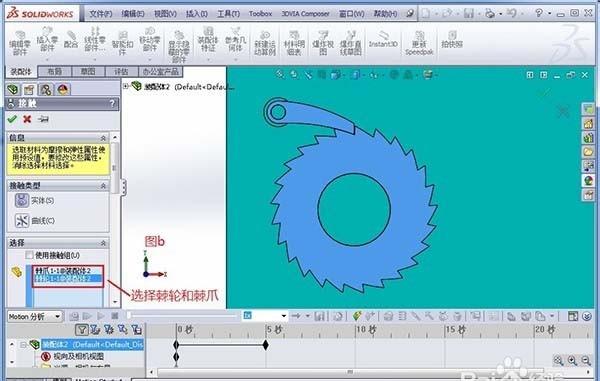Open the Motion 分析 study type dropdown
Viewport: 600px width, 381px height.
(x=57, y=316)
